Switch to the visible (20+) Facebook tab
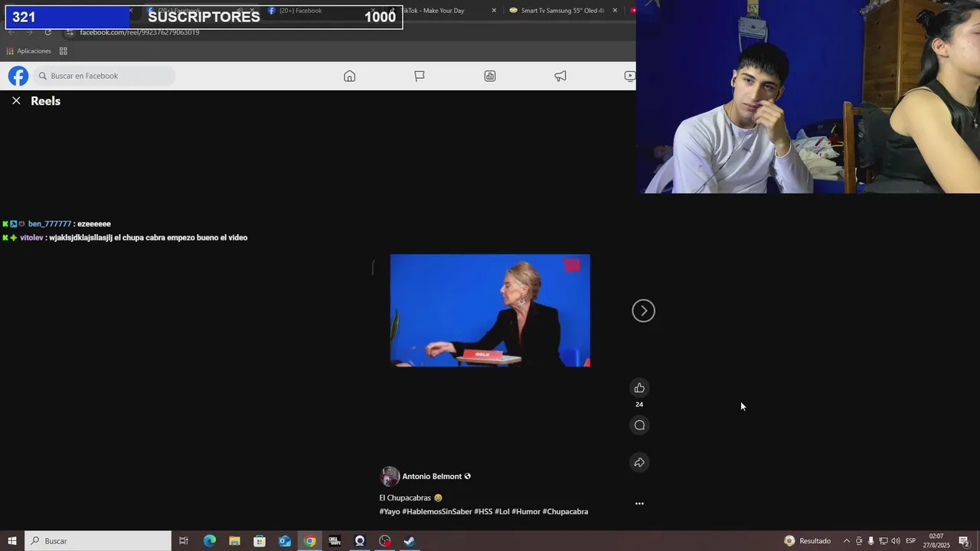 300,11
